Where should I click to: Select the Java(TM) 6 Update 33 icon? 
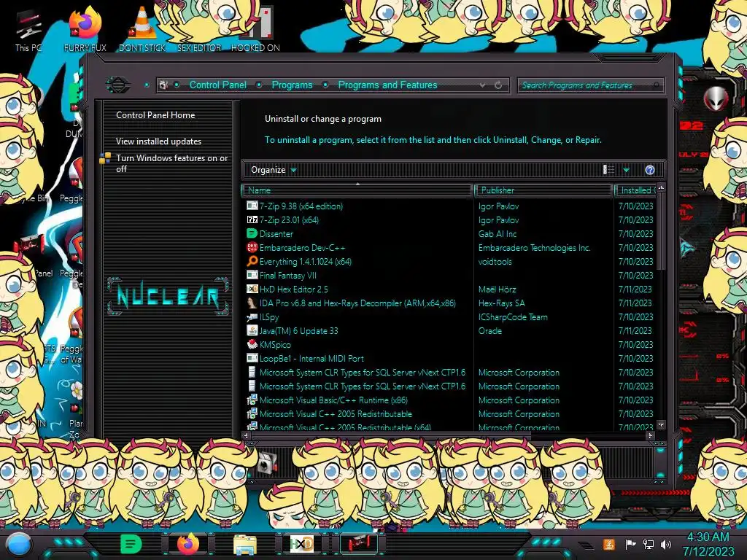[252, 331]
